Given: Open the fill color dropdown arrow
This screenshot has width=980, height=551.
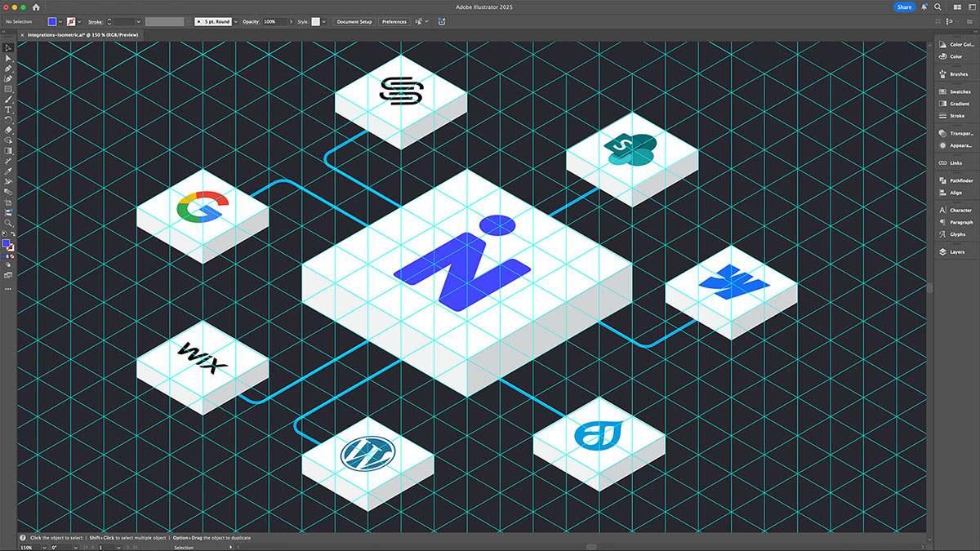Looking at the screenshot, I should [x=60, y=21].
